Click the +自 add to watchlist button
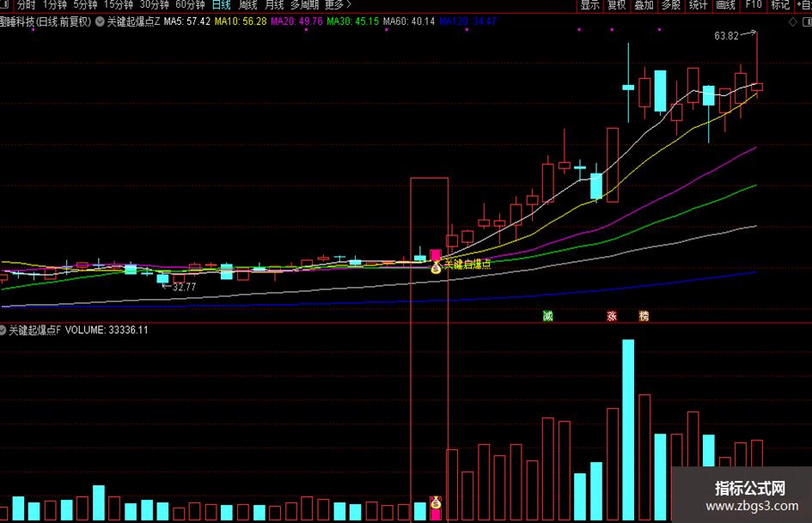This screenshot has height=523, width=812. tap(804, 5)
